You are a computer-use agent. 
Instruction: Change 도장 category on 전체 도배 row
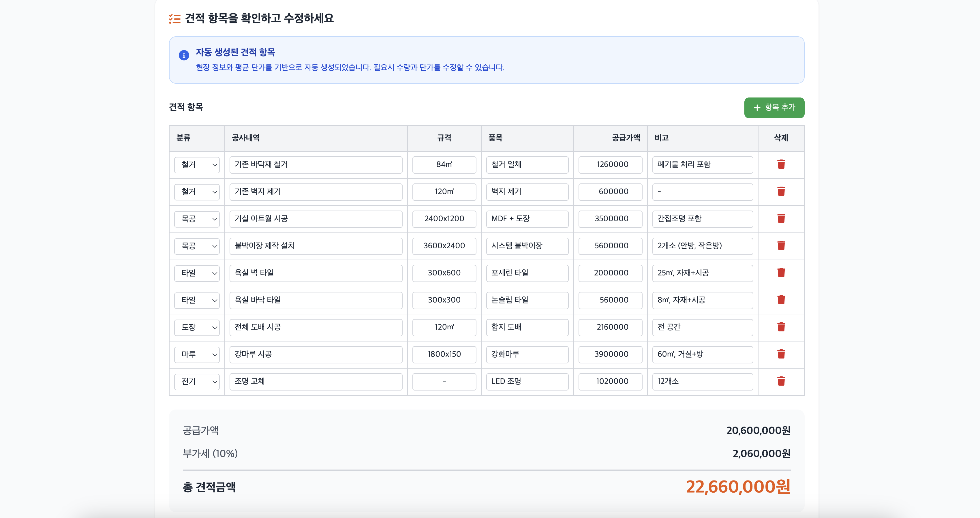[197, 327]
